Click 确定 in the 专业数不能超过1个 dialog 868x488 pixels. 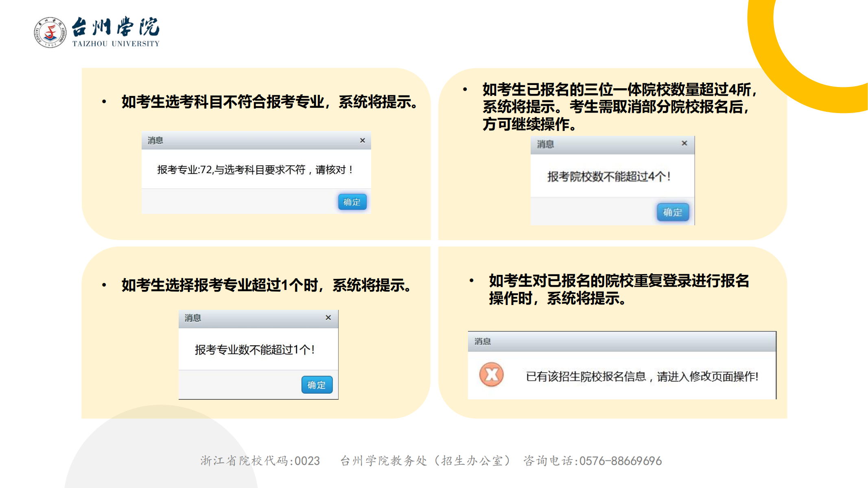[317, 385]
